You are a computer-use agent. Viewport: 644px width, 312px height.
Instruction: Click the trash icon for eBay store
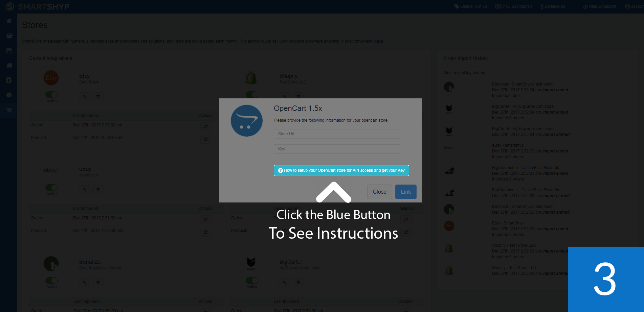[98, 190]
